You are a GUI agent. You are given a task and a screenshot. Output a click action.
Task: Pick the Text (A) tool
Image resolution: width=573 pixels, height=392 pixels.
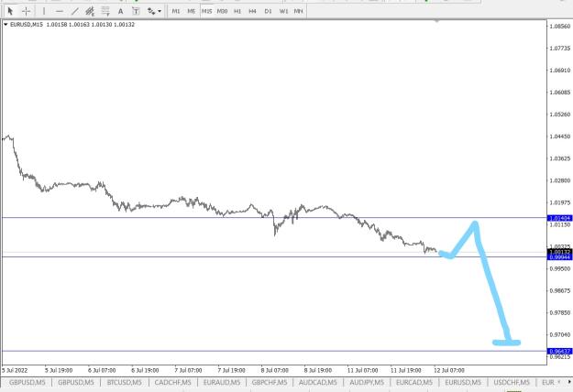coord(120,11)
